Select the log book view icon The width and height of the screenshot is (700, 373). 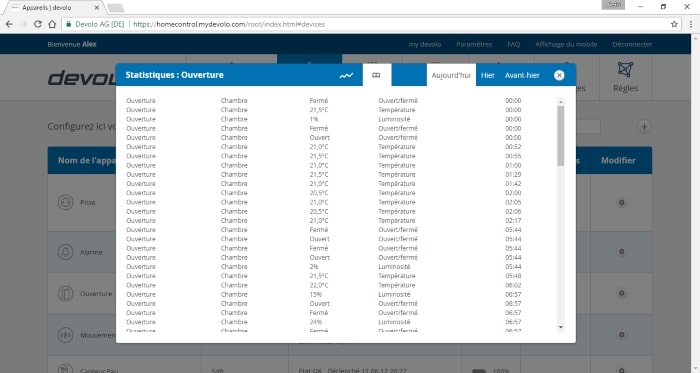tap(376, 75)
